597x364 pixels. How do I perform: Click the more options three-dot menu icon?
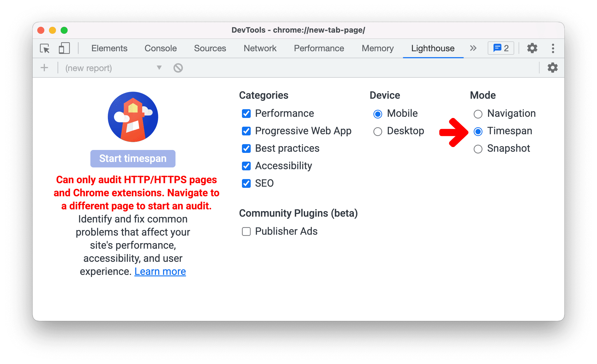click(x=553, y=48)
